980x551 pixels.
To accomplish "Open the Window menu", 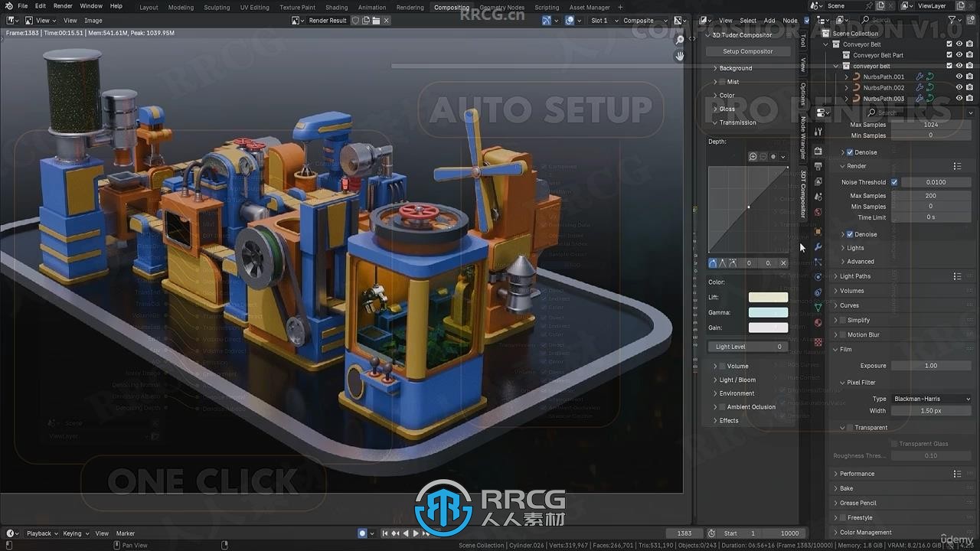I will pyautogui.click(x=91, y=6).
